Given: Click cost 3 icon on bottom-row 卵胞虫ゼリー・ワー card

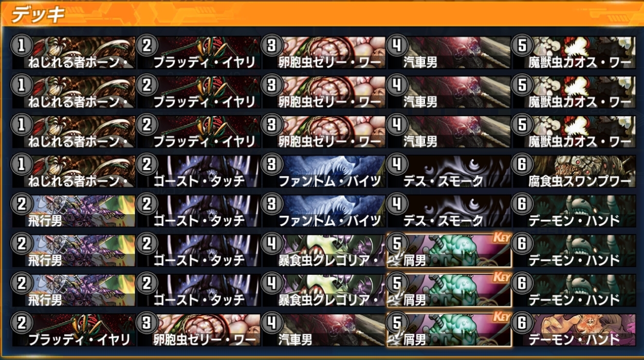Looking at the screenshot, I should tap(146, 324).
